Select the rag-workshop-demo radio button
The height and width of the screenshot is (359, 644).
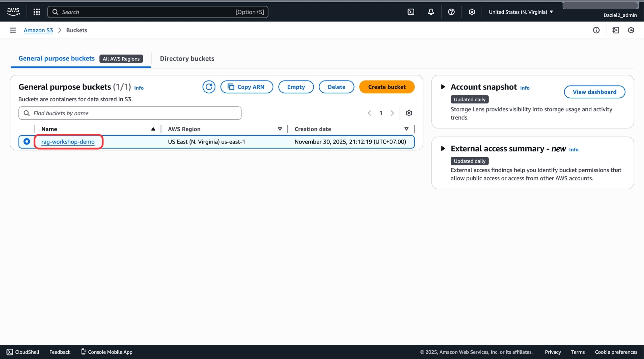click(27, 142)
